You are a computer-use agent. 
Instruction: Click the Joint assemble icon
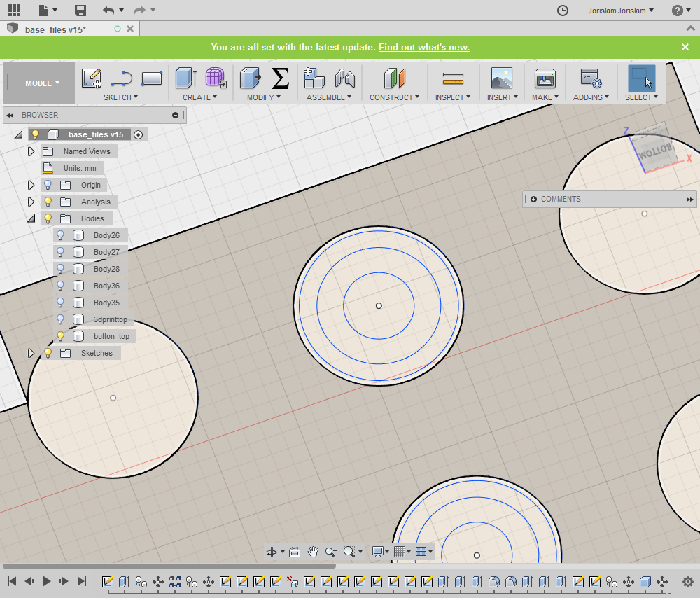344,78
